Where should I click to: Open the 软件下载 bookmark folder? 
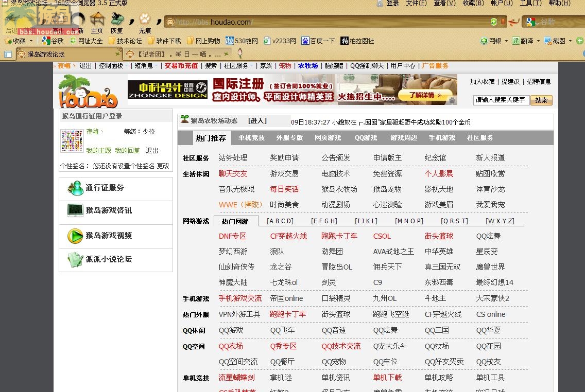click(x=165, y=41)
